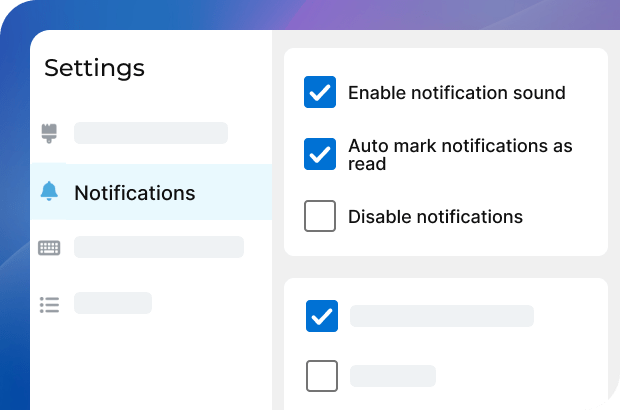Screen dimensions: 620x410
Task: Select the sidebar item next to list icon
Action: 112,303
